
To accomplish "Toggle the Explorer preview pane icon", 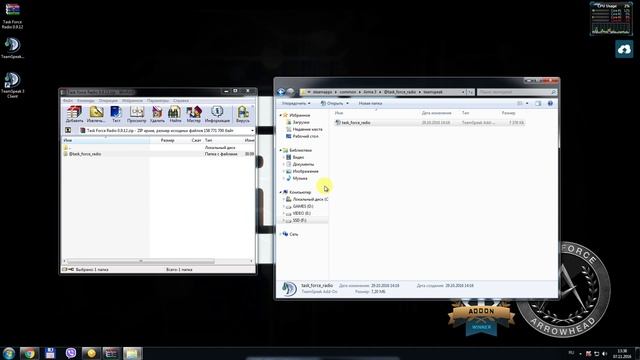I will (x=538, y=104).
